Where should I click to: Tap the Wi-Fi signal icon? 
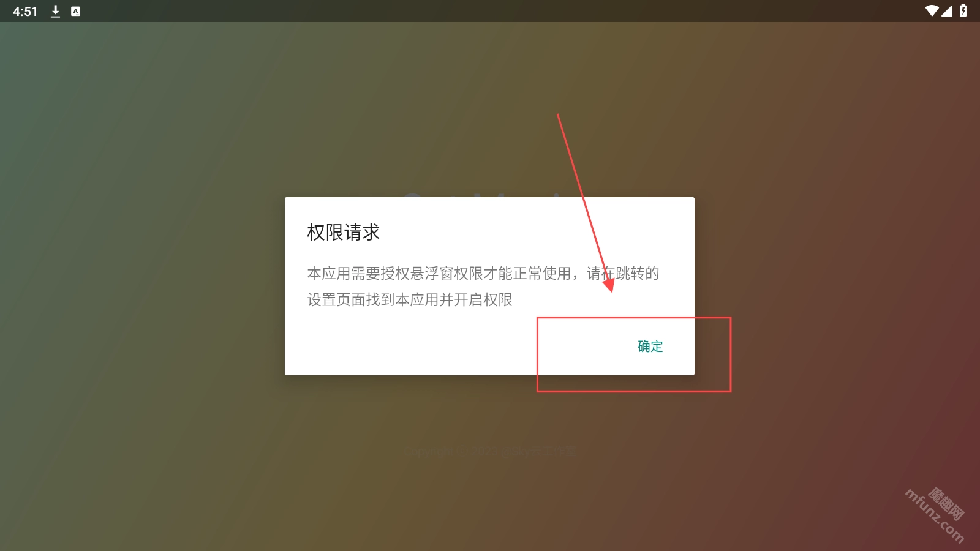click(932, 10)
